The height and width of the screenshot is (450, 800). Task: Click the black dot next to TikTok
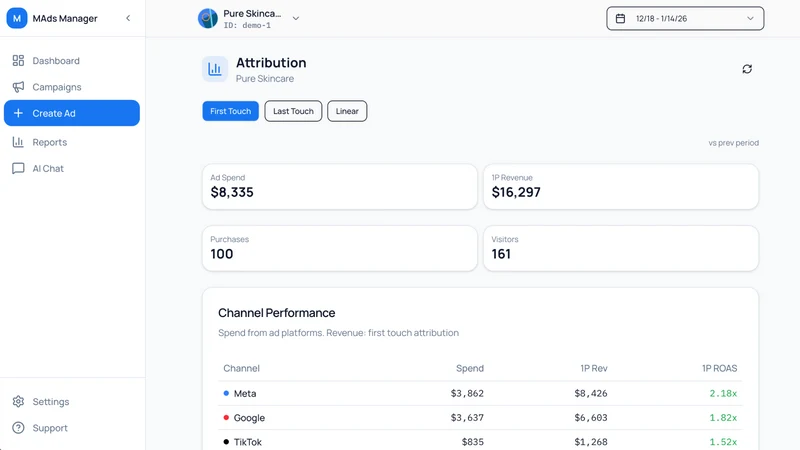pos(226,442)
